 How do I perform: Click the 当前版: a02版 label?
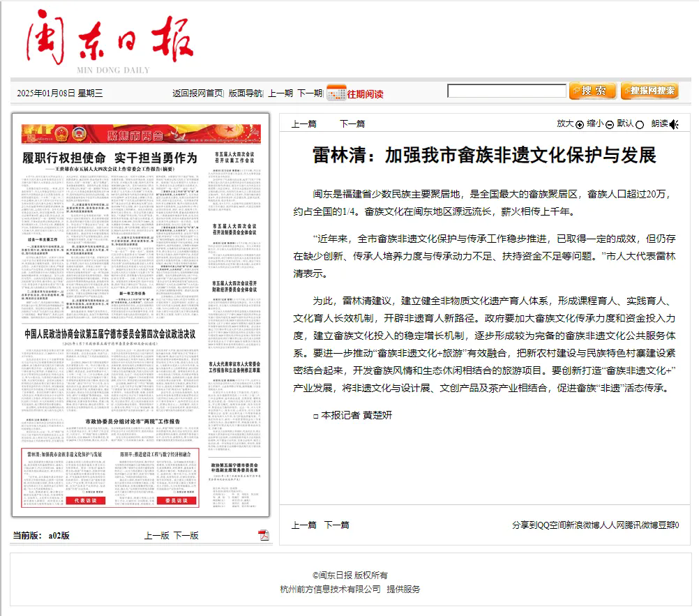(41, 535)
